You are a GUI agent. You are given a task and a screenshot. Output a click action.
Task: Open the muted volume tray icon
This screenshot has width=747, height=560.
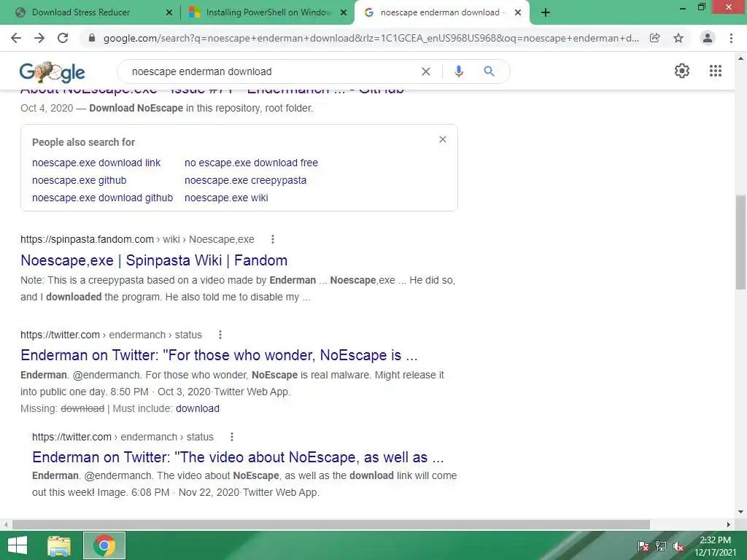[678, 547]
